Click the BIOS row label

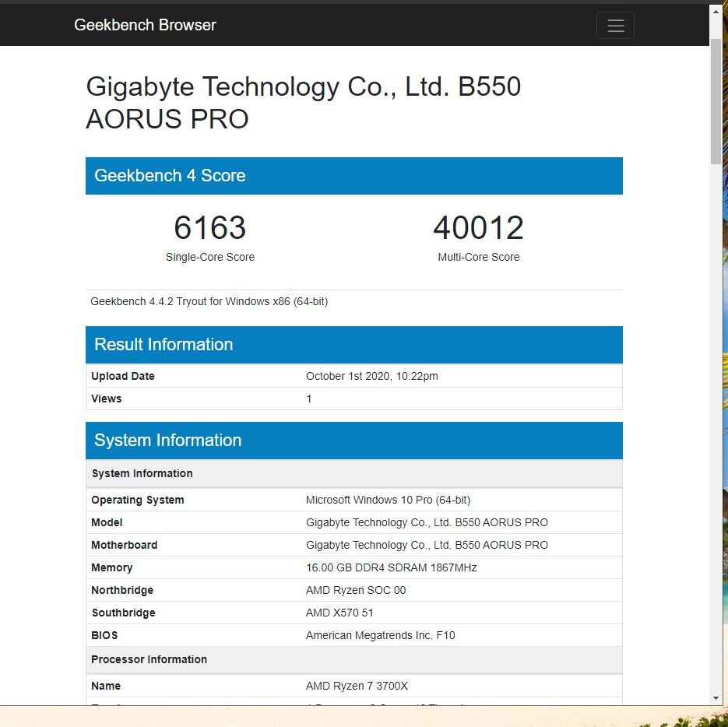click(x=104, y=635)
